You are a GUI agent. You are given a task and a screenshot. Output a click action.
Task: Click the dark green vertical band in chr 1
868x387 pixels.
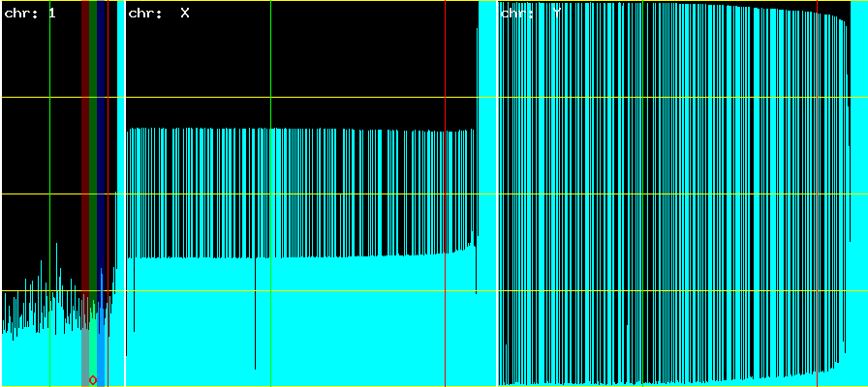click(93, 145)
